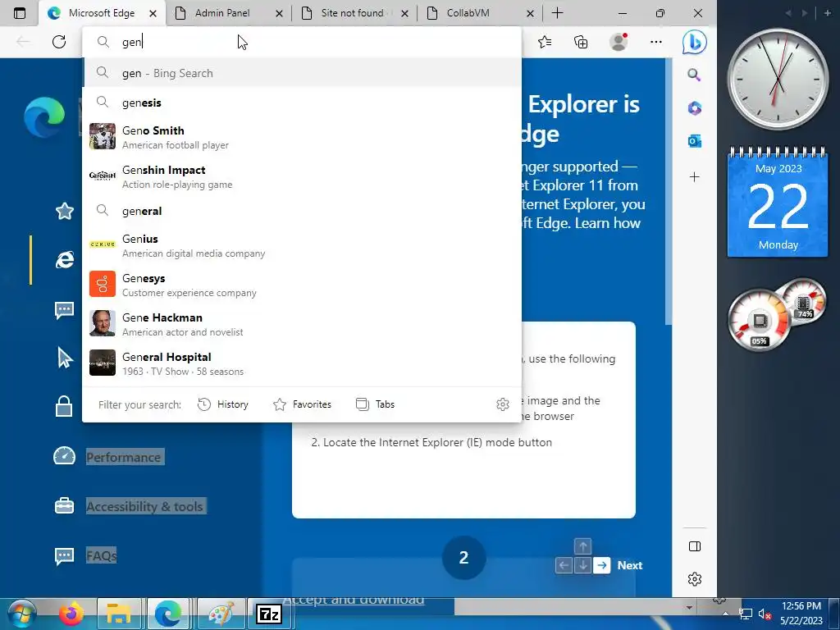
Task: Open Paint from the taskbar
Action: (221, 614)
